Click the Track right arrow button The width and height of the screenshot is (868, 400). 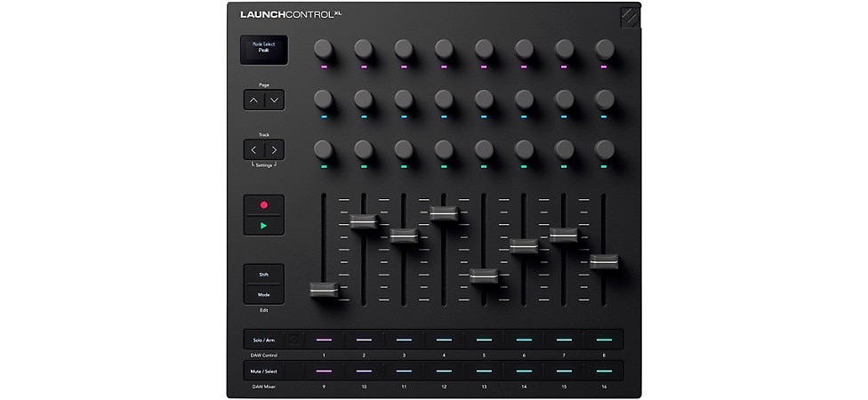point(275,149)
